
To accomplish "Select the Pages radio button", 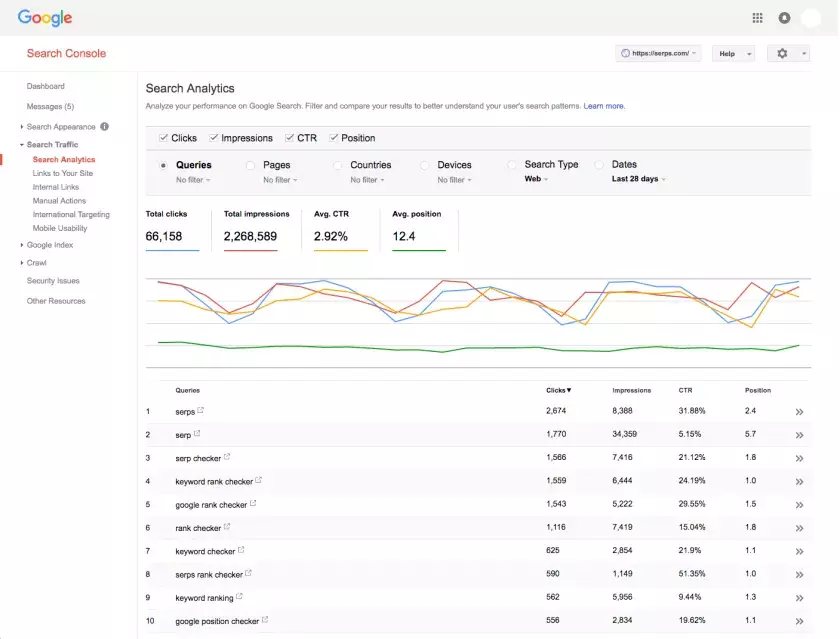I will click(250, 166).
